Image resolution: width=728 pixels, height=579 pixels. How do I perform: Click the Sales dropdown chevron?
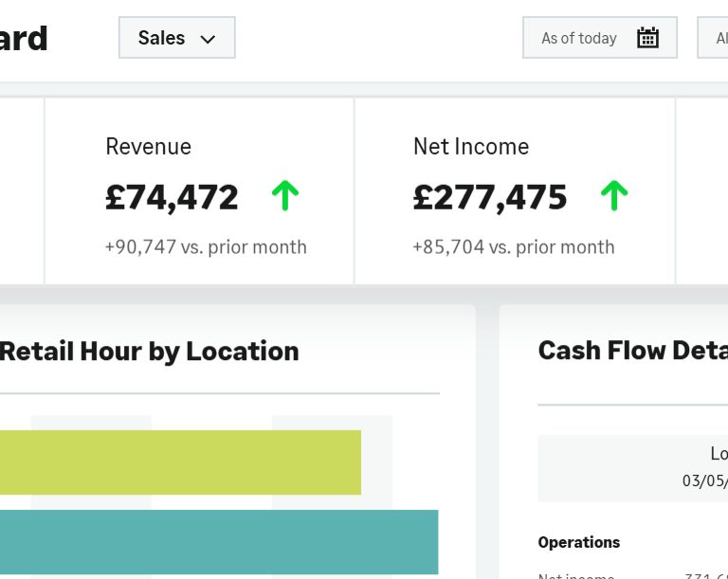pyautogui.click(x=208, y=39)
